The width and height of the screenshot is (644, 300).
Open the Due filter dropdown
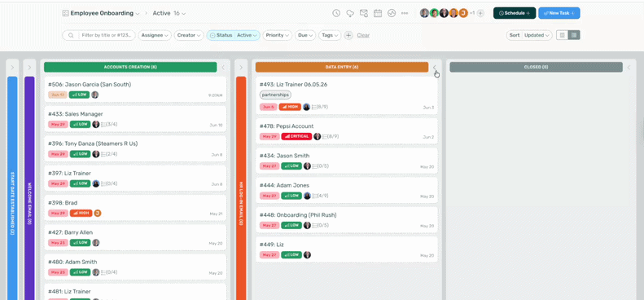tap(305, 35)
